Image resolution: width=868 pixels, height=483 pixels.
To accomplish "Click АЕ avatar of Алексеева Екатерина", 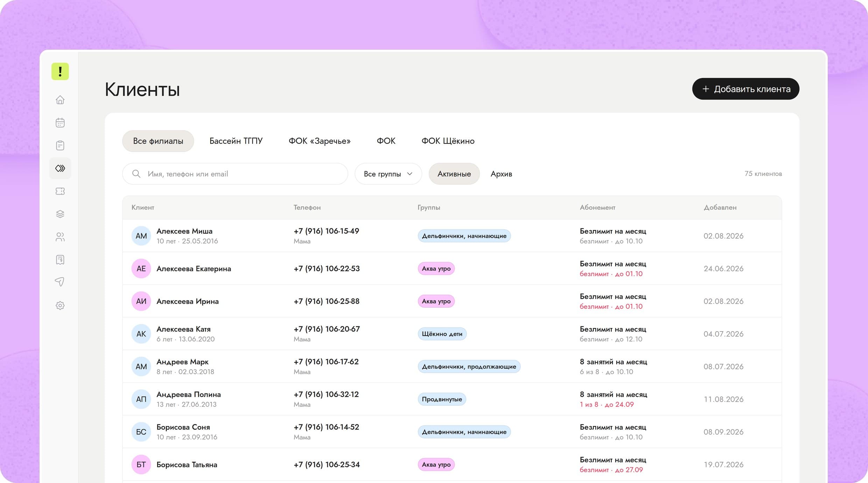I will tap(141, 268).
